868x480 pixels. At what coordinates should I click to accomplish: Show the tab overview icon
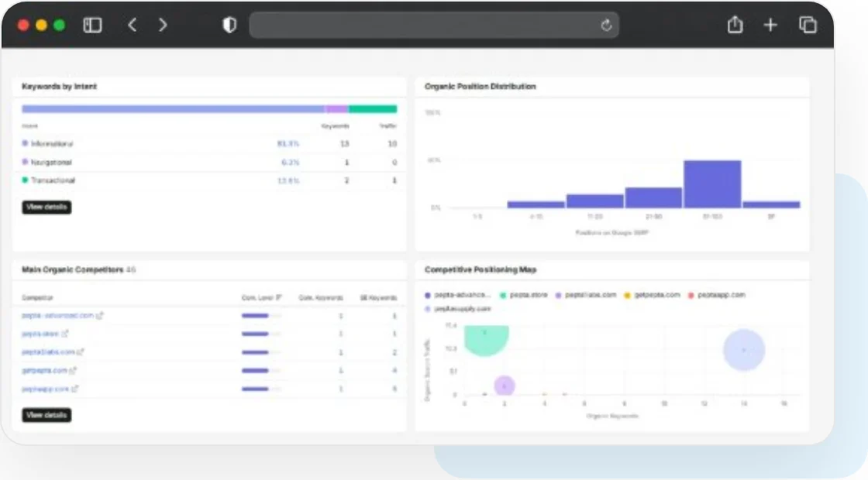[808, 25]
